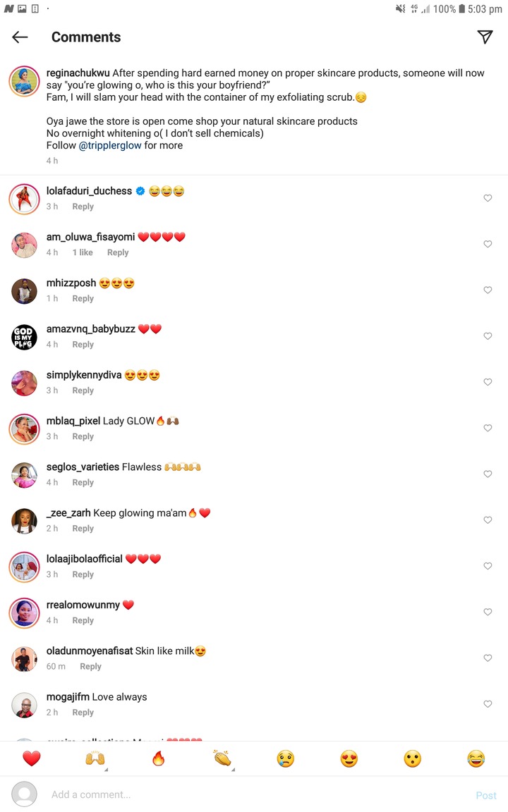
Task: Go back using the arrow icon
Action: [20, 37]
